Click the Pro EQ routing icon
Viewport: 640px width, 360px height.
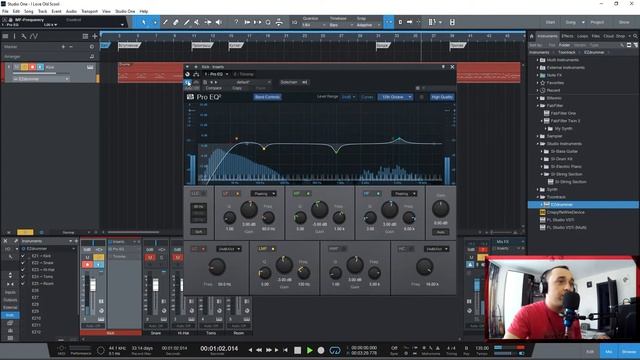[x=196, y=74]
